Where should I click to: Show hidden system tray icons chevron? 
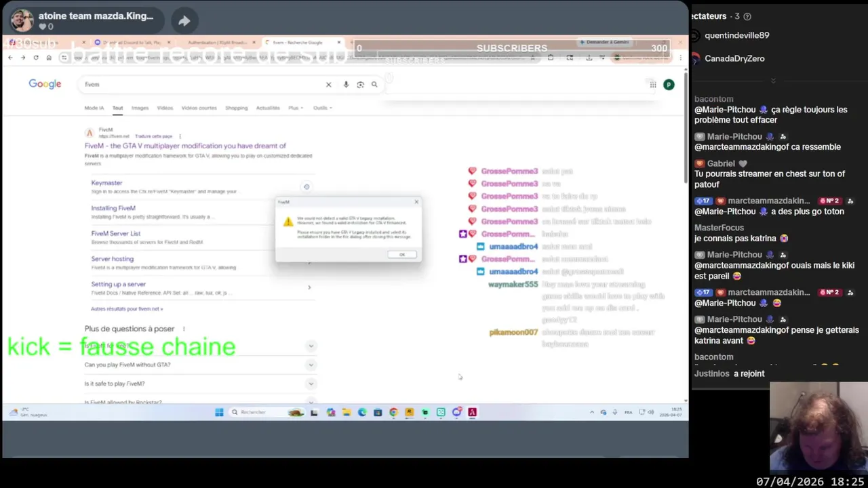592,412
